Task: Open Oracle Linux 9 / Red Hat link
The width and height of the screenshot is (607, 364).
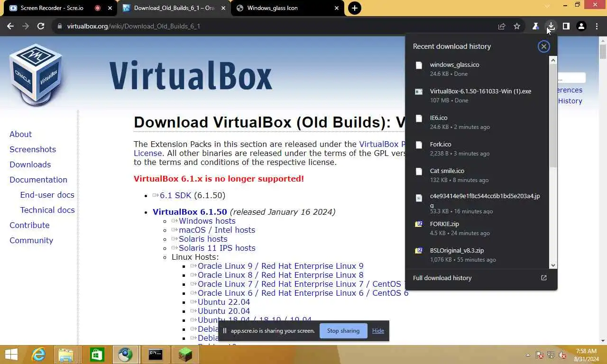Action: tap(280, 266)
